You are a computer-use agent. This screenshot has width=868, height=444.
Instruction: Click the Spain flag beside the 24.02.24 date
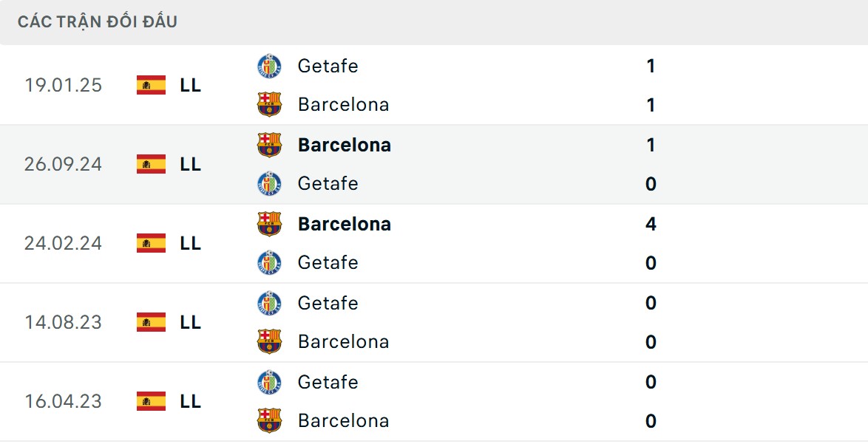pyautogui.click(x=150, y=243)
